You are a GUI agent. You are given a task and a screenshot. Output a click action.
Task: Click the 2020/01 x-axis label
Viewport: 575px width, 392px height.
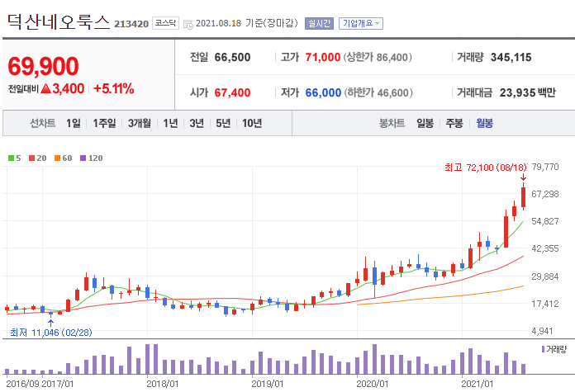[x=373, y=384]
